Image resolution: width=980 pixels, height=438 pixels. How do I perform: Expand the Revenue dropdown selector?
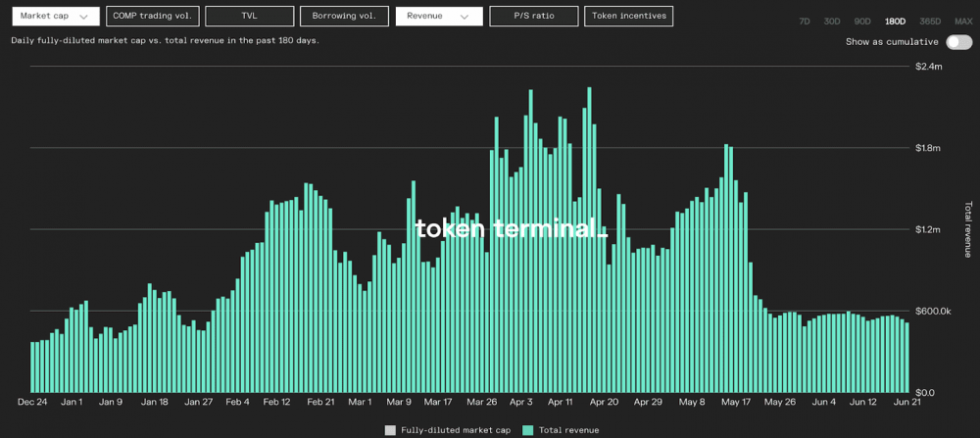[x=438, y=16]
